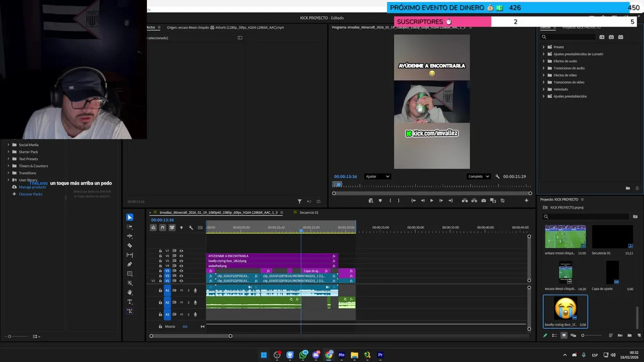Toggle snap magnet in timeline
This screenshot has width=644, height=362.
[163, 228]
